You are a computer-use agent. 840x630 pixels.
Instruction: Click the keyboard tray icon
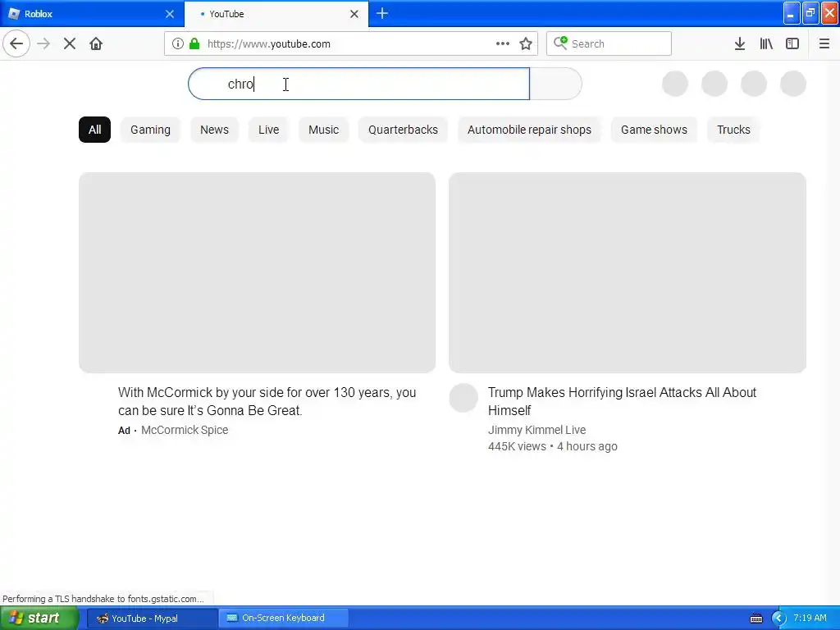(756, 619)
